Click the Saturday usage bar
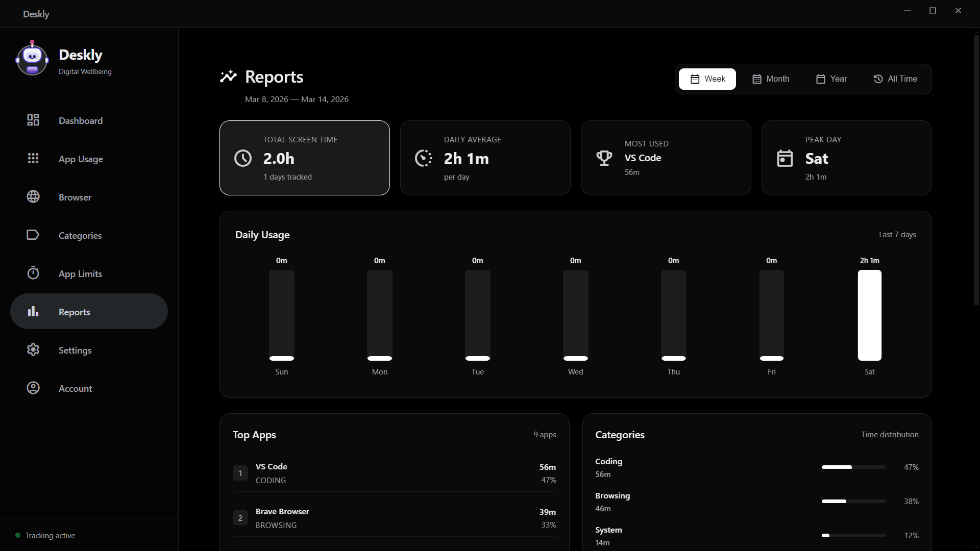Viewport: 980px width, 551px height. 869,315
